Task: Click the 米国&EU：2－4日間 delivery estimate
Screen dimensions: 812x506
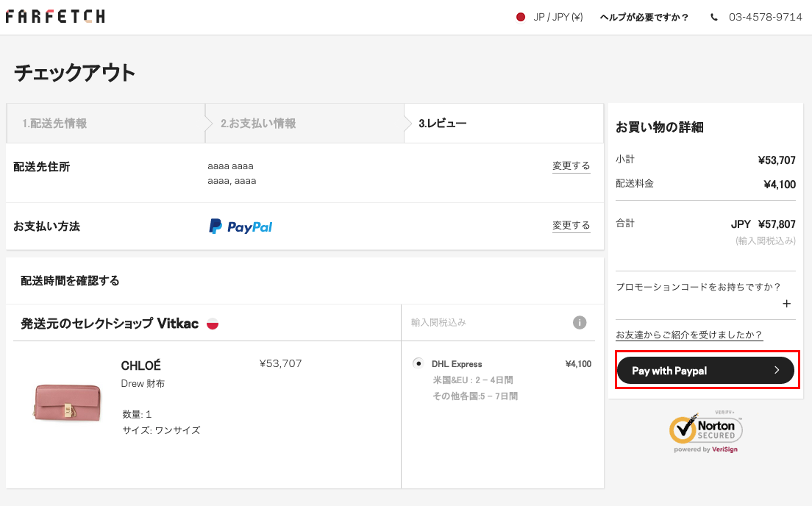Action: pos(473,380)
